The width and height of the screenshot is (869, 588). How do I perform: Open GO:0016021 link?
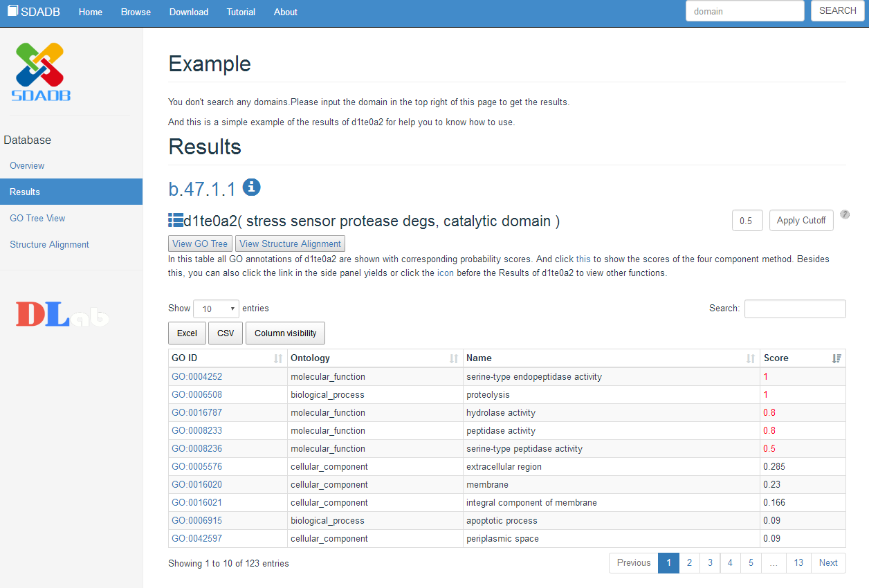coord(197,503)
